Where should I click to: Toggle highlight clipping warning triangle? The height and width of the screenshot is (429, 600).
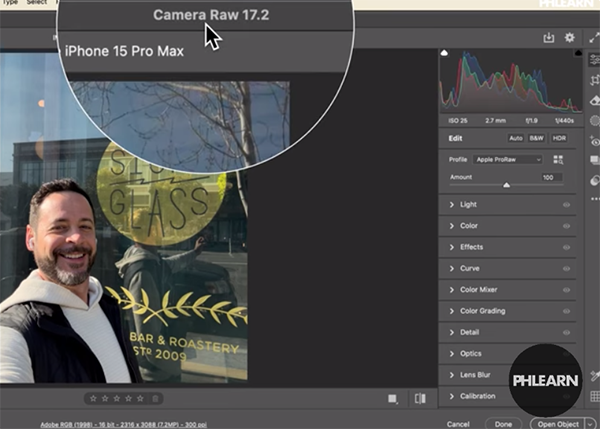[578, 53]
